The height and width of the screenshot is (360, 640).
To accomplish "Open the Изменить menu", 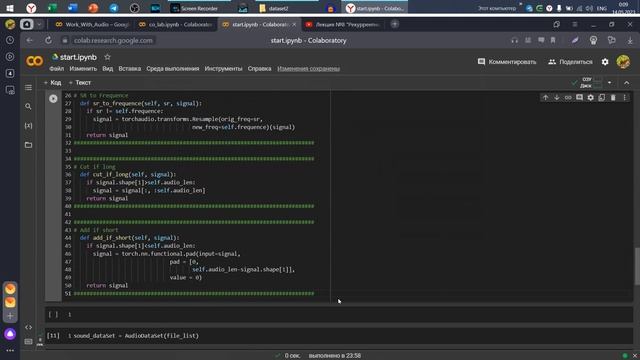I will pyautogui.click(x=83, y=69).
